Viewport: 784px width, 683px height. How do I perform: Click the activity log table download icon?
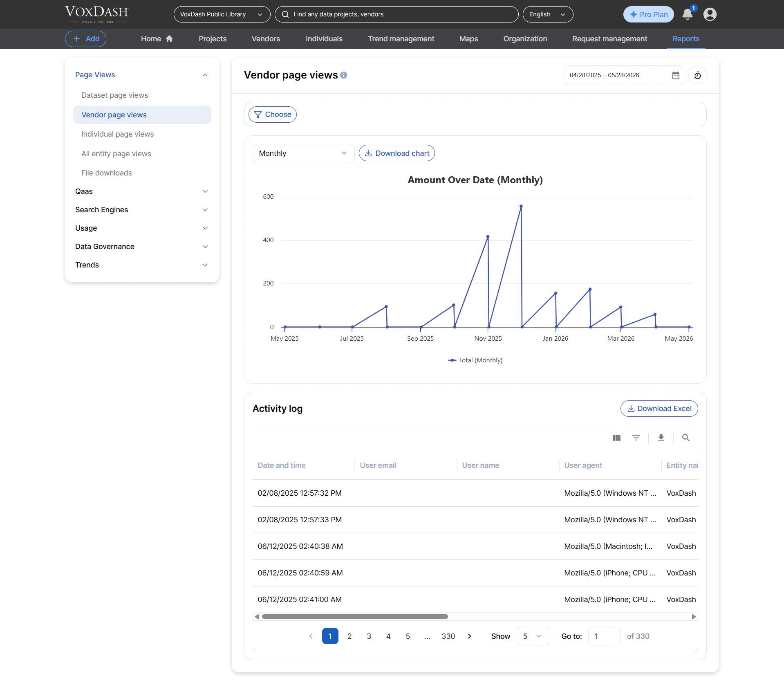pos(661,438)
